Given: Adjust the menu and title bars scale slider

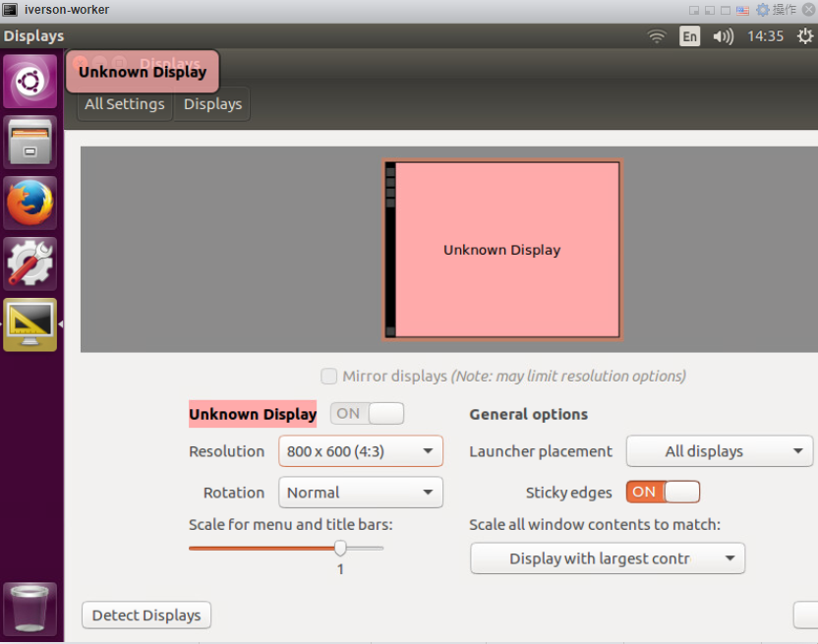Looking at the screenshot, I should point(340,548).
